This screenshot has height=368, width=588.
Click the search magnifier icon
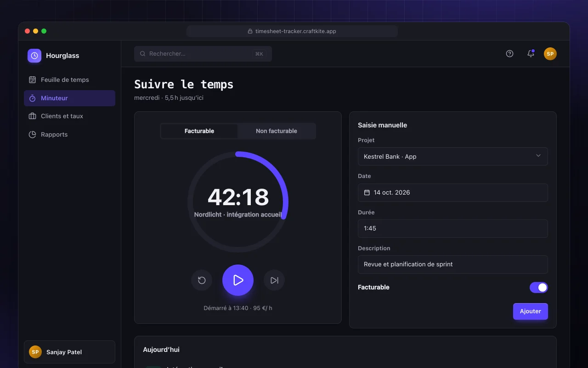point(143,54)
